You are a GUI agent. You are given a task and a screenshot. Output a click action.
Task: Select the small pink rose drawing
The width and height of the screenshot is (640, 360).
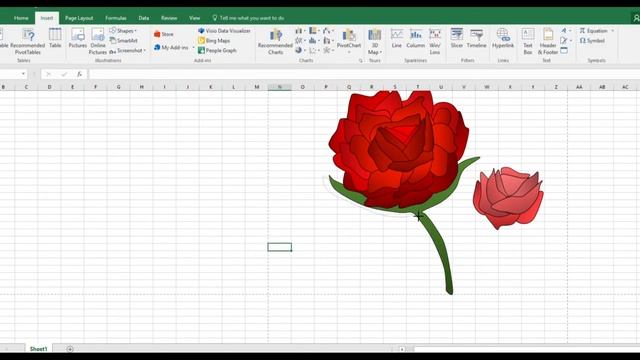pos(508,198)
